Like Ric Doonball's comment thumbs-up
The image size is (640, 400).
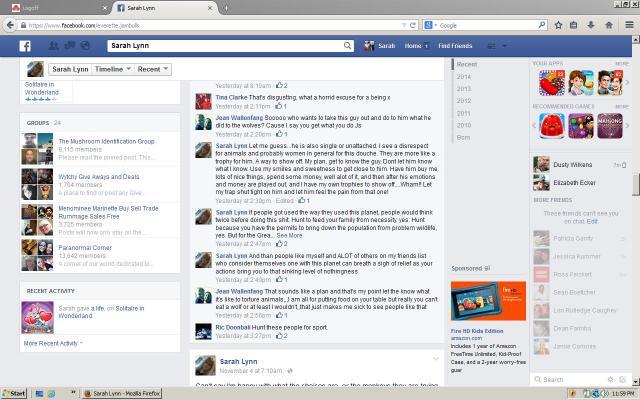(x=280, y=336)
